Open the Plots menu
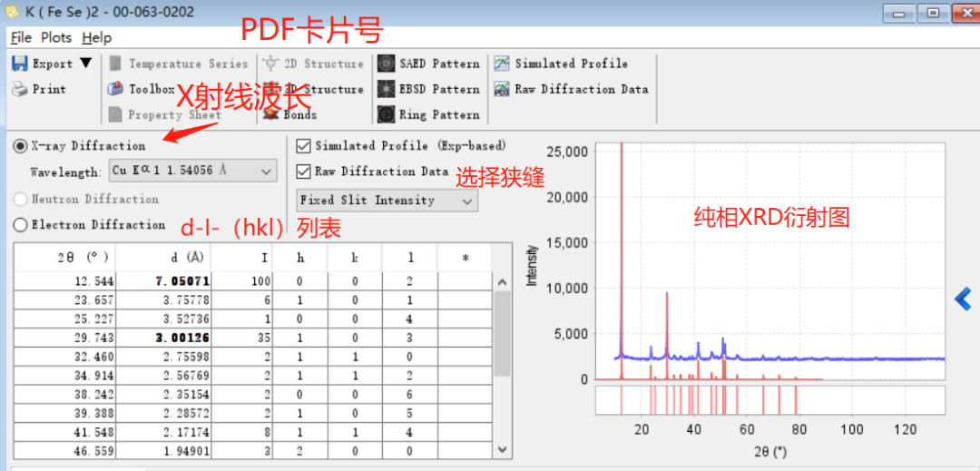 point(56,37)
